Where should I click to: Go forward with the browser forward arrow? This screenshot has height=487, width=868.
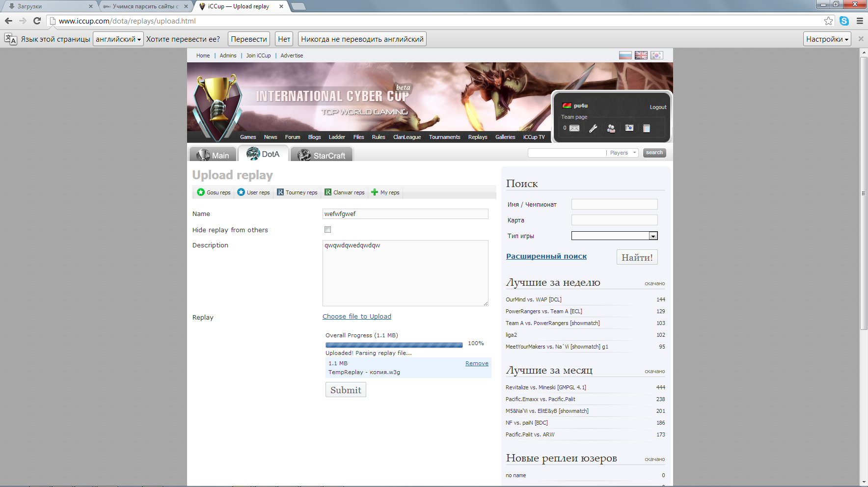pyautogui.click(x=23, y=21)
